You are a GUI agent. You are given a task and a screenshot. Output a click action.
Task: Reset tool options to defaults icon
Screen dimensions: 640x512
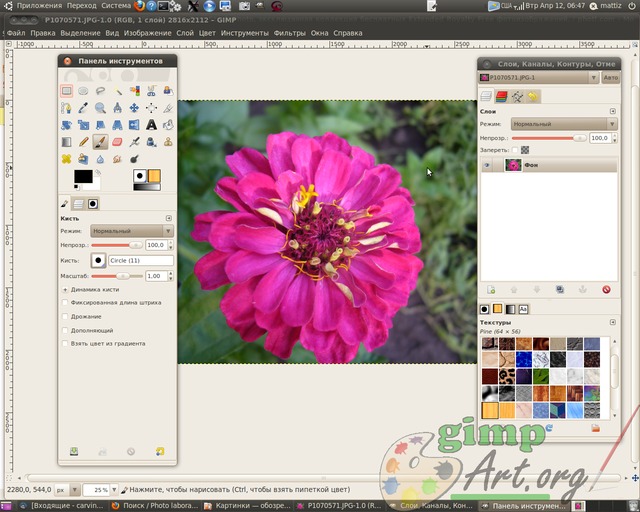pyautogui.click(x=160, y=451)
